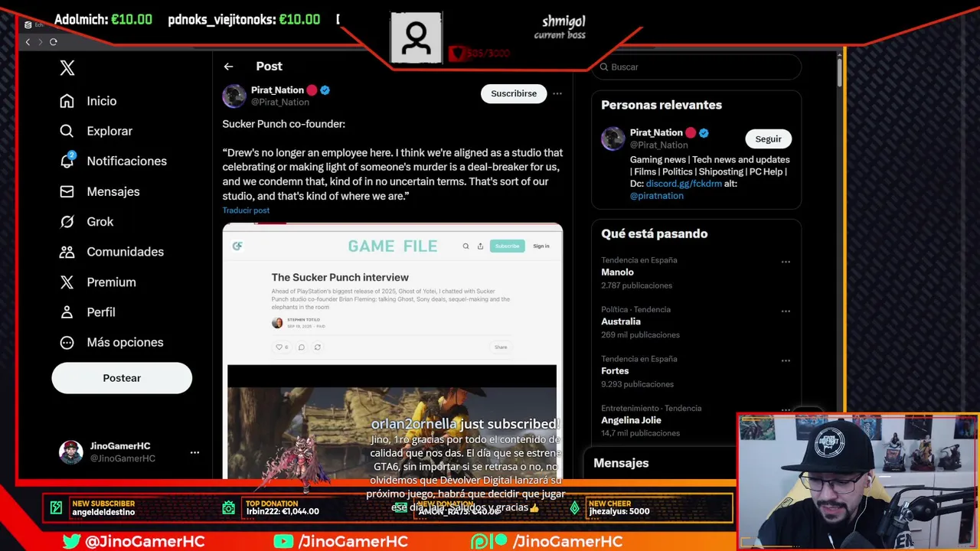Click Seguir for Pirat_Nation

[x=768, y=139]
